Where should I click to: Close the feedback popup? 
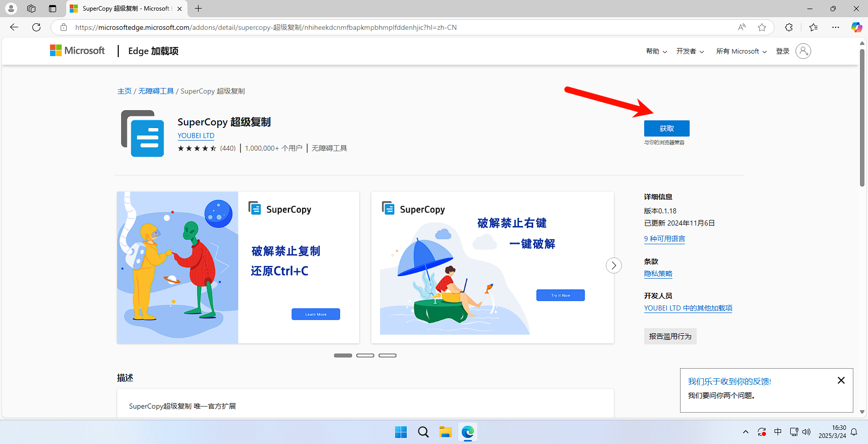point(841,380)
